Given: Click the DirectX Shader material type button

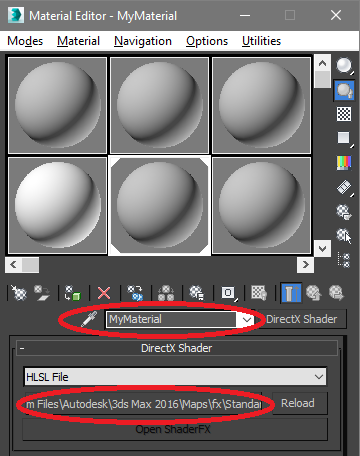Looking at the screenshot, I should point(301,319).
